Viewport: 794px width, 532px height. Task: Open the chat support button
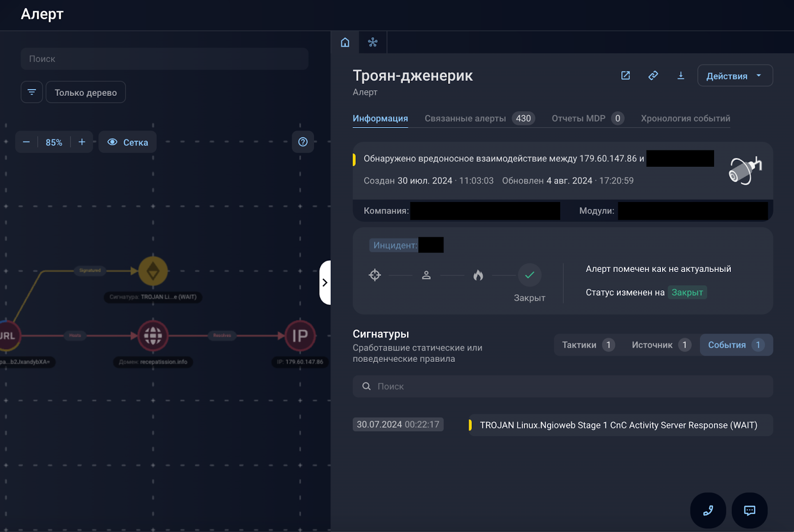pos(750,510)
